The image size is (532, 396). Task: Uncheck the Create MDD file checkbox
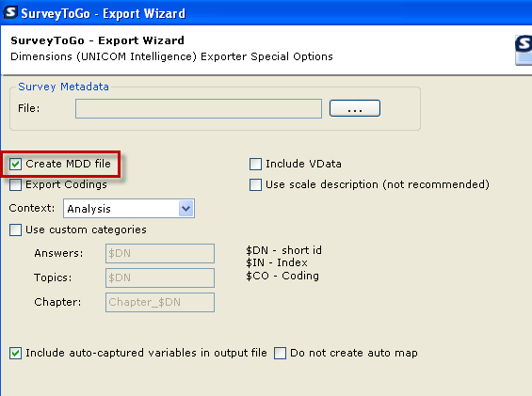point(16,164)
